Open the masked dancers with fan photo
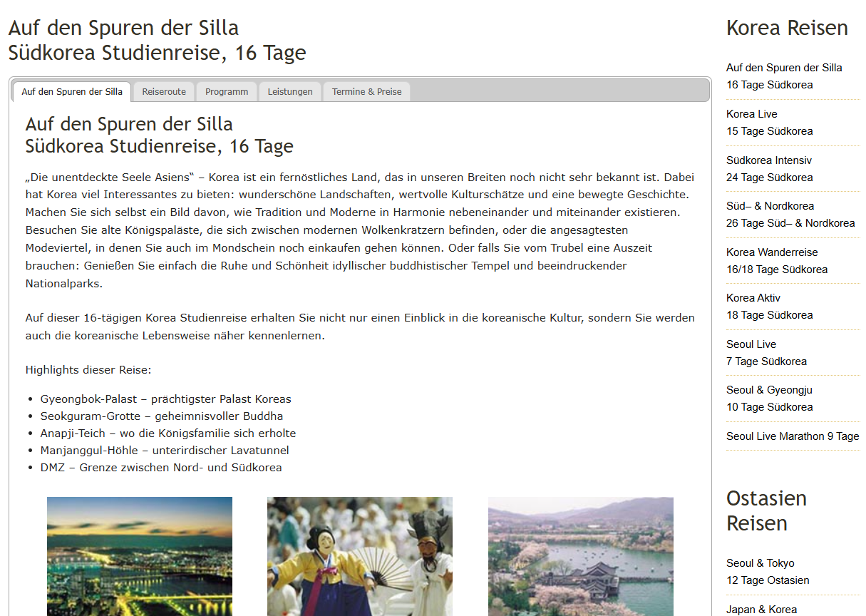The image size is (866, 616). coord(360,556)
